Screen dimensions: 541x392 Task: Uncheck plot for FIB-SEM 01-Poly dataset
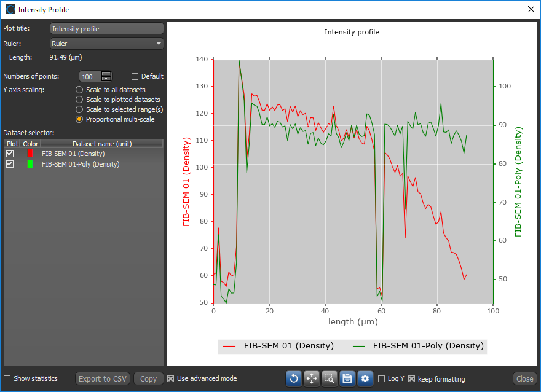click(x=10, y=164)
